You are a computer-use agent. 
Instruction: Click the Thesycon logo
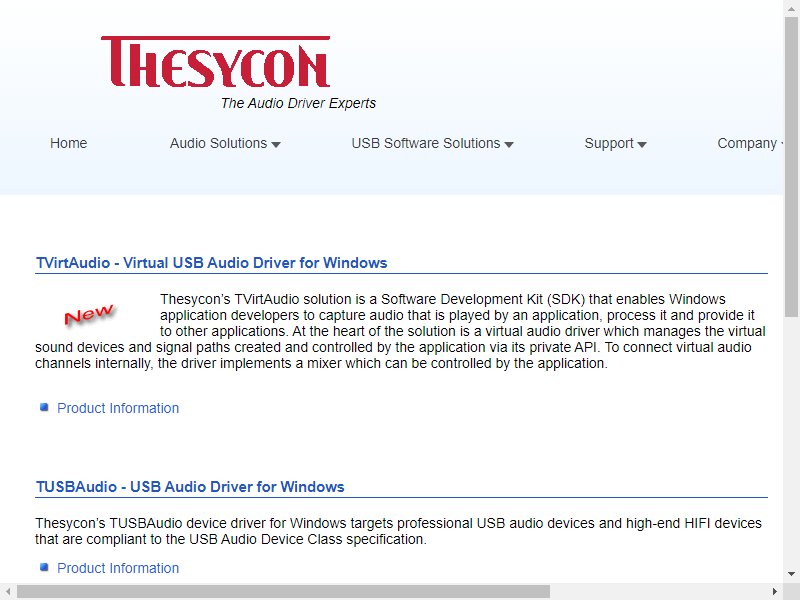(215, 62)
